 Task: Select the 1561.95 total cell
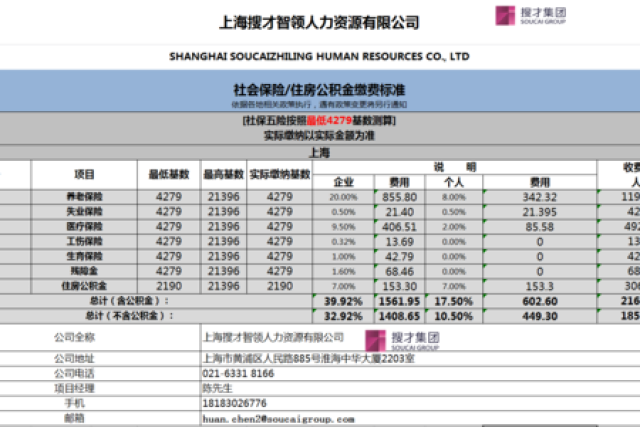(399, 301)
